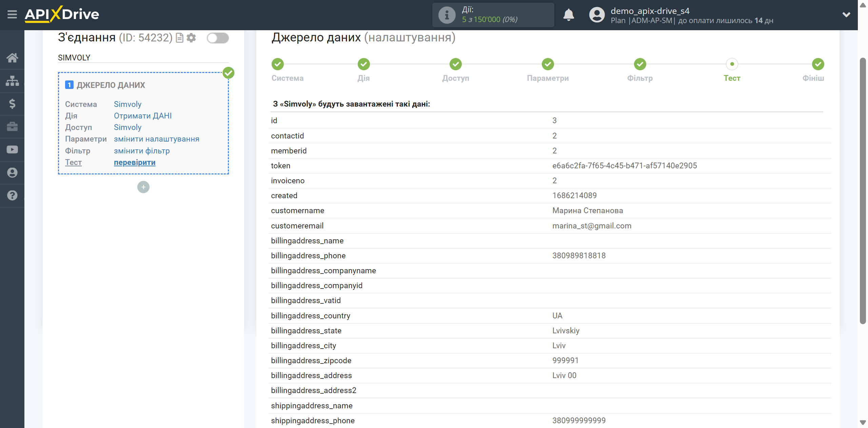Click the invoiceno field label

point(288,181)
